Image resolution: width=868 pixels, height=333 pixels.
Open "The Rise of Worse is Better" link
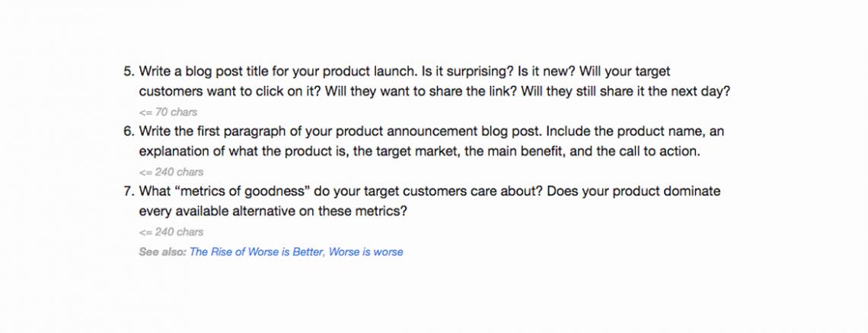(257, 252)
